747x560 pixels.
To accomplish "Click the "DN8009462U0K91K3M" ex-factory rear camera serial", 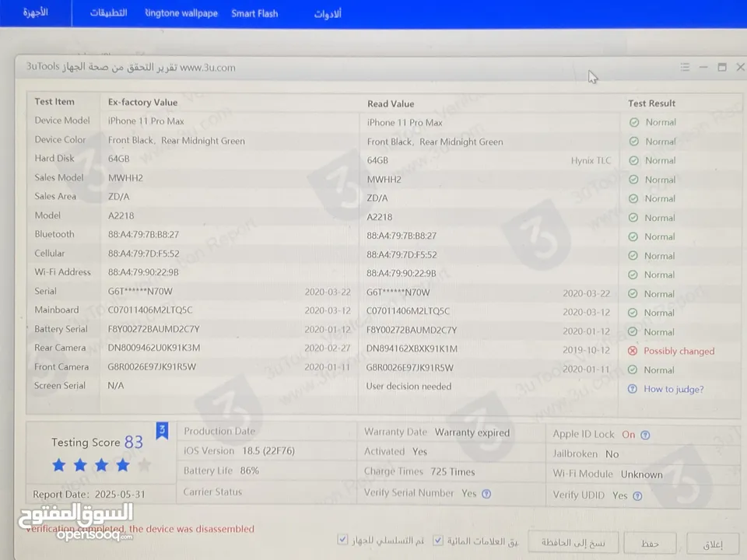I will [x=154, y=348].
